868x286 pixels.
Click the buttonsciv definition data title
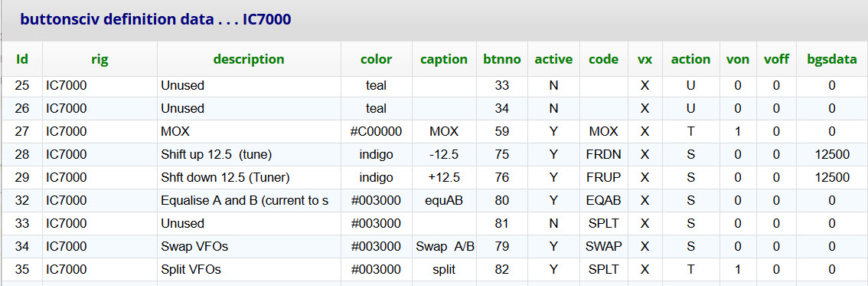[155, 19]
